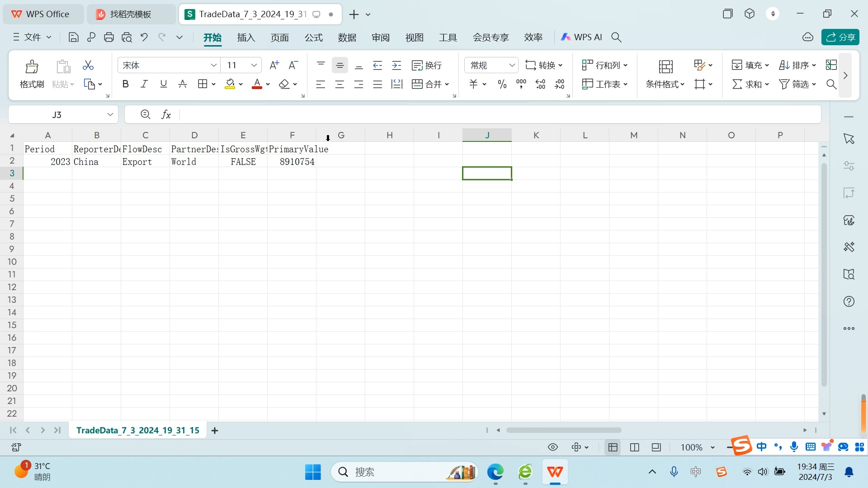Click the more options dots in sidebar

point(849,328)
